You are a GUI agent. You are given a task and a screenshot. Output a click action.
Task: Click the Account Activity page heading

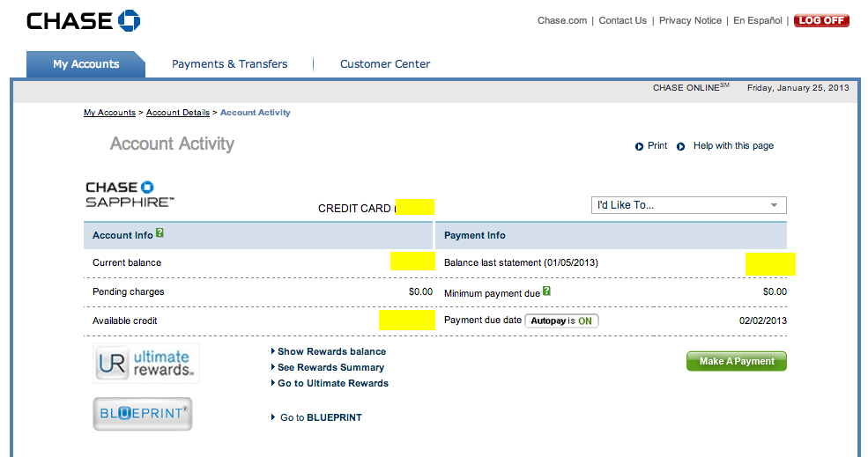click(172, 144)
